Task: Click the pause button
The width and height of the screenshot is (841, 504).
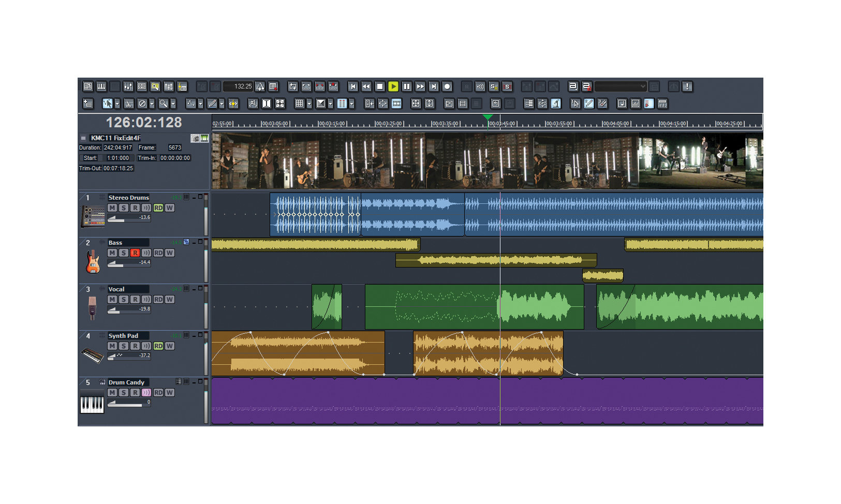Action: point(407,86)
